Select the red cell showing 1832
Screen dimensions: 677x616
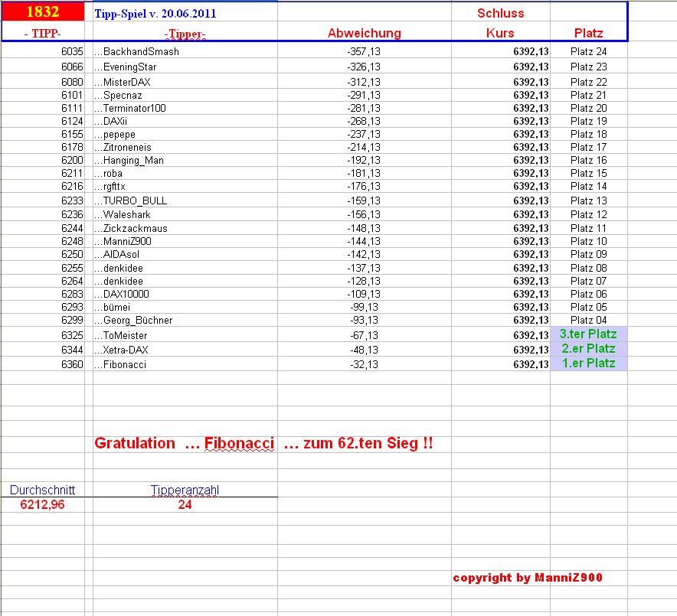tap(43, 11)
